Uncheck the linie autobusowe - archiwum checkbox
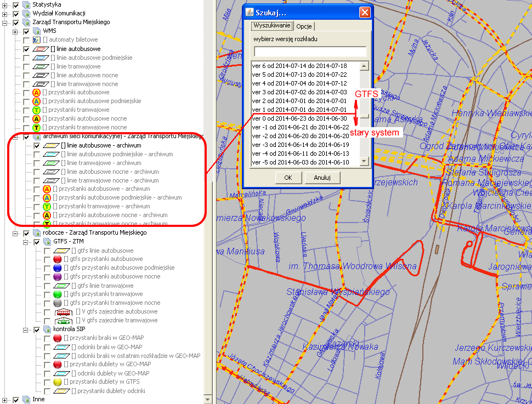 click(37, 146)
